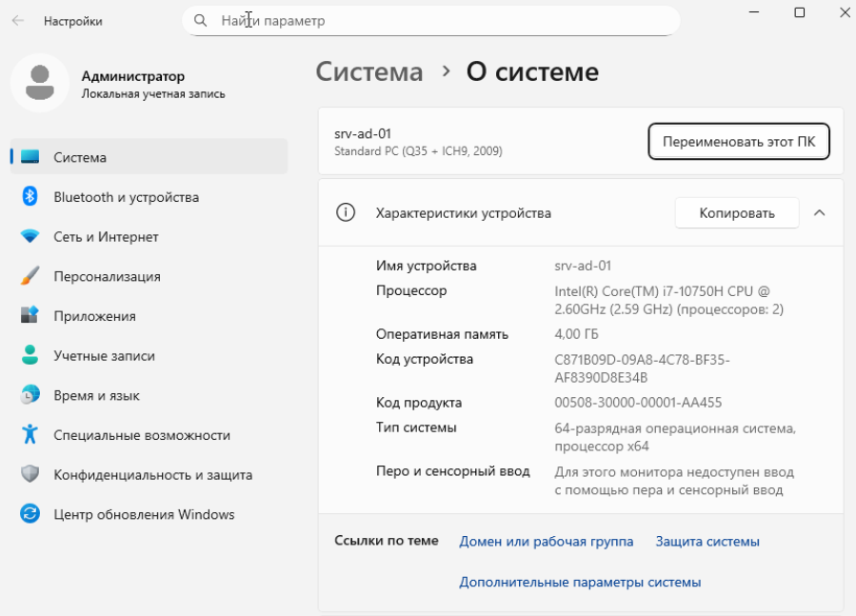
Task: Click the Administrator account avatar
Action: [x=40, y=83]
